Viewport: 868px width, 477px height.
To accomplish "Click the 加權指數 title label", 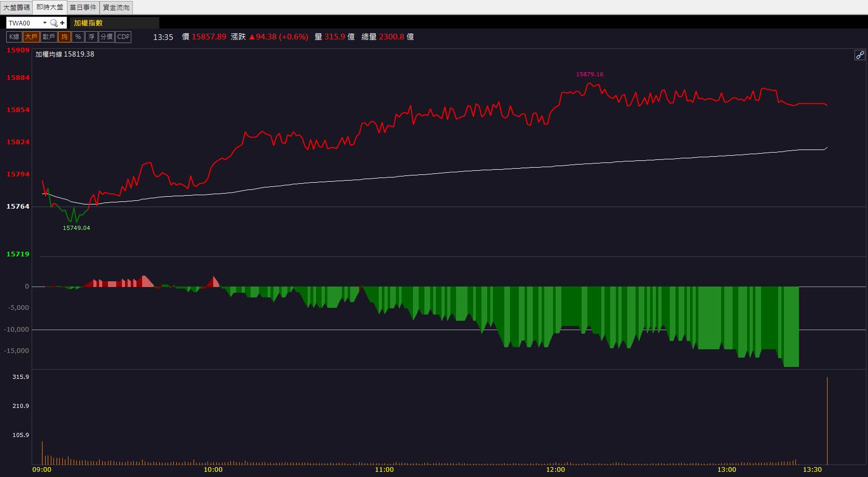I will click(88, 23).
